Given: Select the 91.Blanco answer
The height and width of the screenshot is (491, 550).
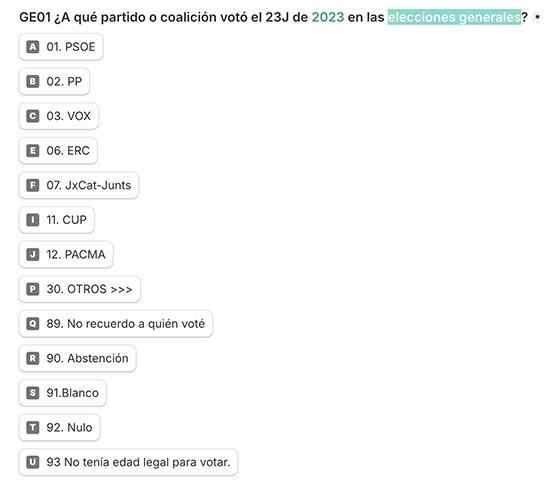Looking at the screenshot, I should [62, 393].
